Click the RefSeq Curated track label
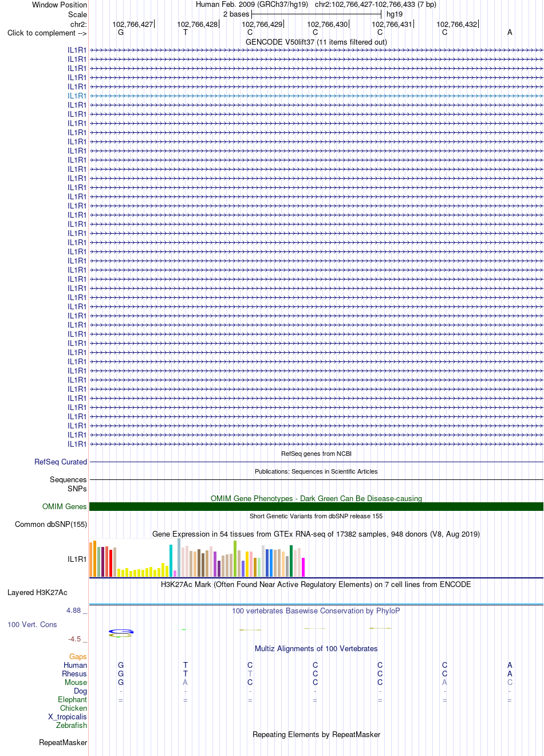The height and width of the screenshot is (756, 544). pyautogui.click(x=61, y=462)
